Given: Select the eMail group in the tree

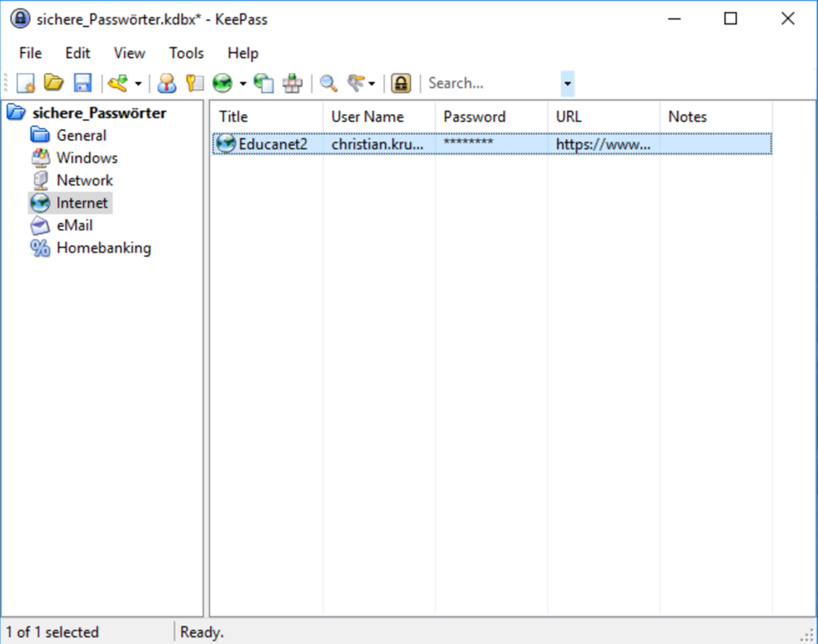Looking at the screenshot, I should [74, 226].
